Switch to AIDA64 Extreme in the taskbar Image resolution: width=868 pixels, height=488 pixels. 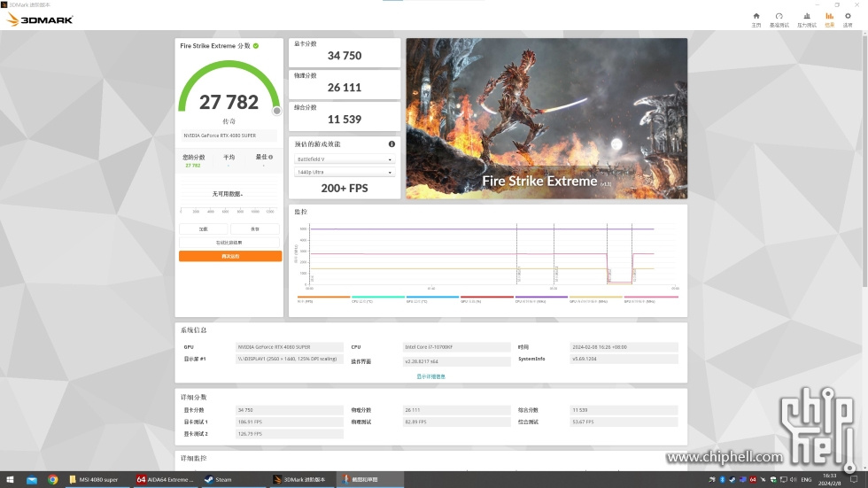[x=166, y=480]
